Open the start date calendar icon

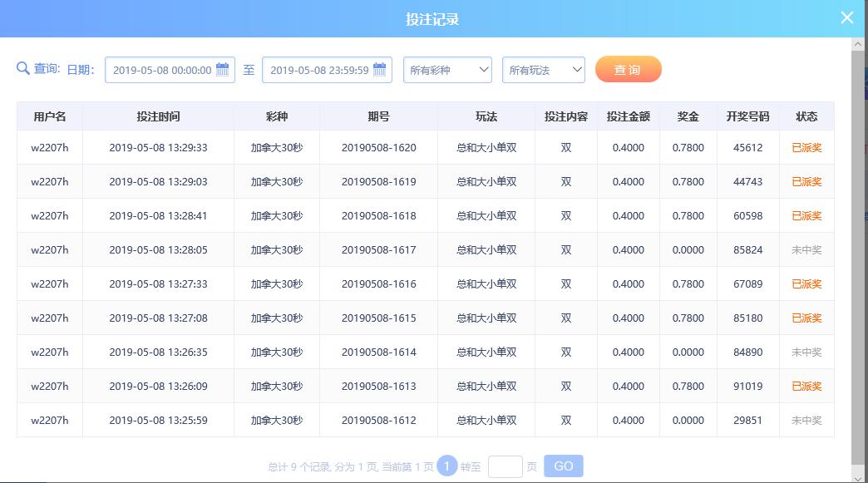[x=223, y=70]
